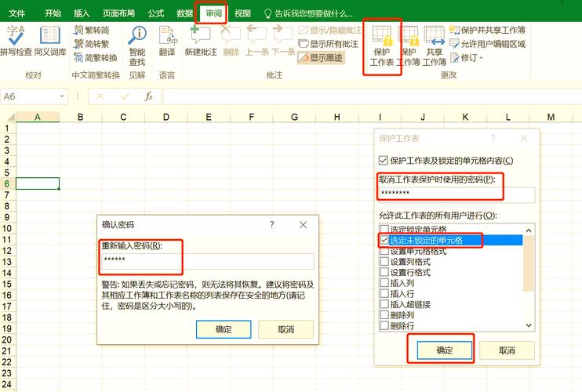Click 取消 in 确认密码 dialog
582x392 pixels.
[x=286, y=329]
